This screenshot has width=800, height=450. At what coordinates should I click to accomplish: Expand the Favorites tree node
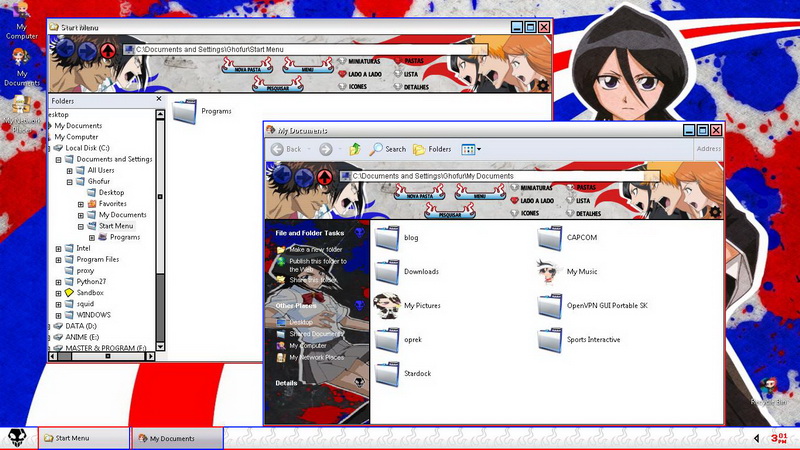[81, 204]
